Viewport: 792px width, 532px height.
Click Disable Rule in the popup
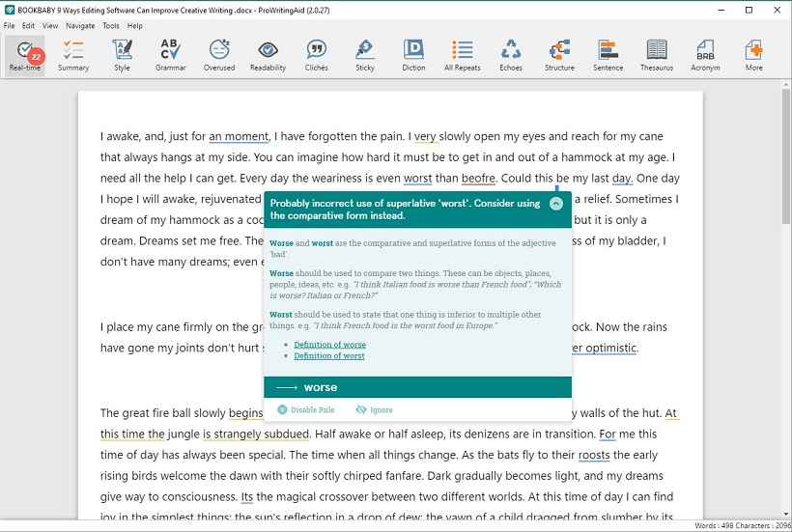[x=306, y=409]
